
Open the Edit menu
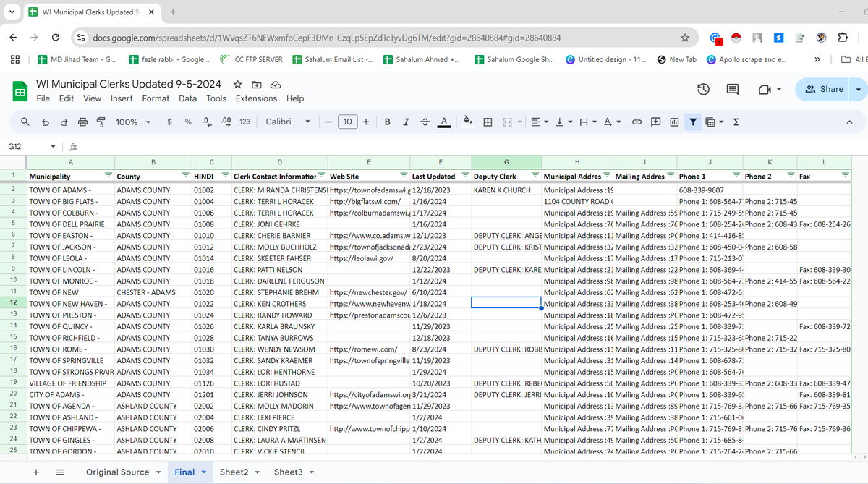click(x=67, y=98)
